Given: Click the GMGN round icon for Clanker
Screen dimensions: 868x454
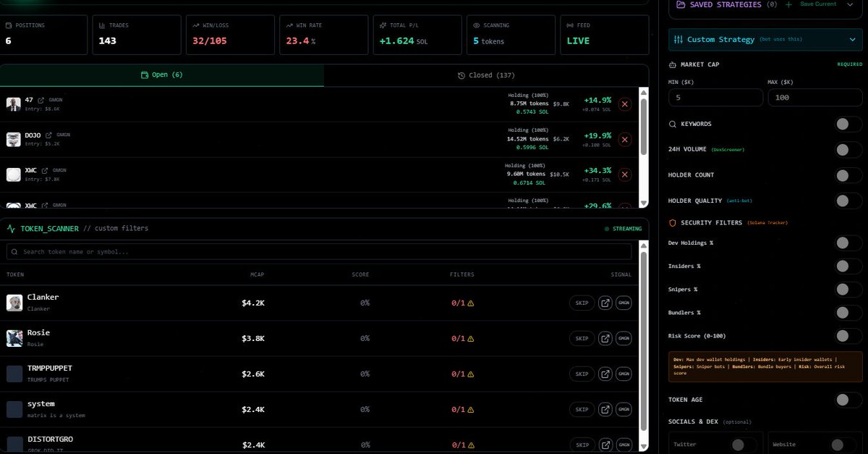Looking at the screenshot, I should 624,303.
